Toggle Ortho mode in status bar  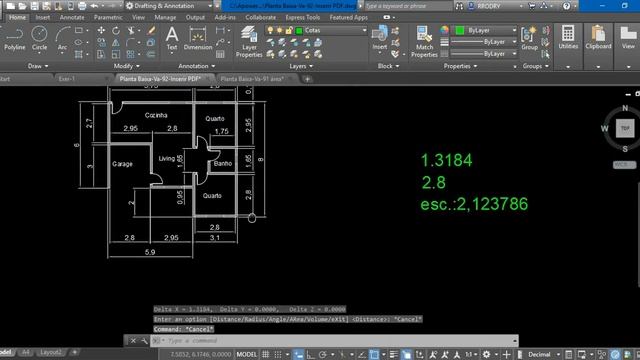tap(311, 354)
